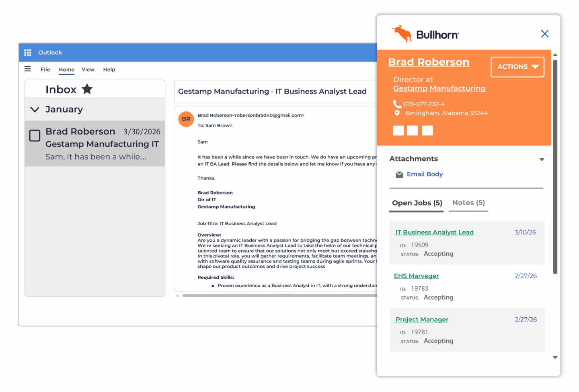
Task: Open the Brad Roberson email in inbox
Action: [x=95, y=144]
